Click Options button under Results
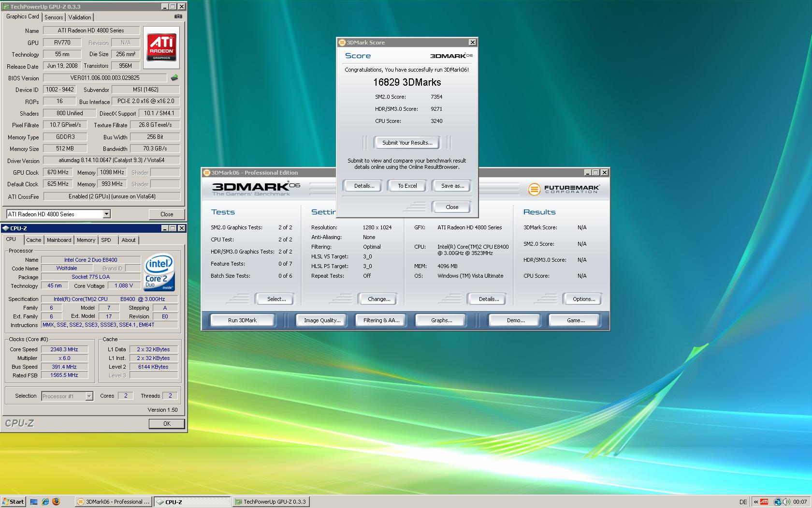Screen dimensions: 812x508 [x=583, y=299]
